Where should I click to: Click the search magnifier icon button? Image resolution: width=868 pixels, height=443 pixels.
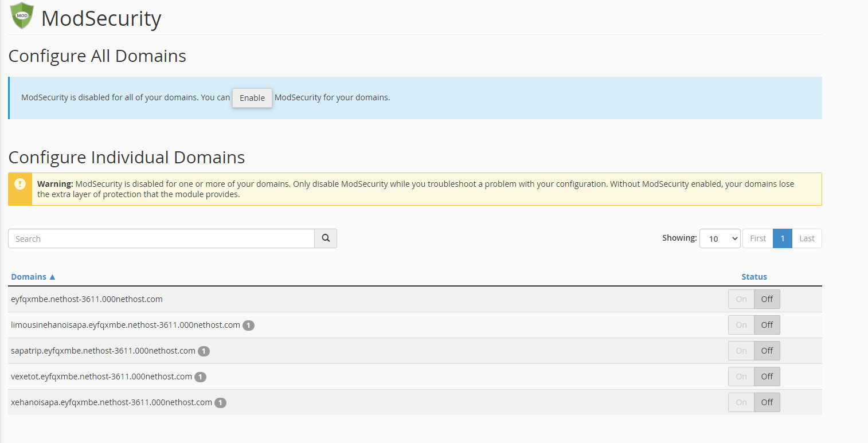tap(326, 238)
